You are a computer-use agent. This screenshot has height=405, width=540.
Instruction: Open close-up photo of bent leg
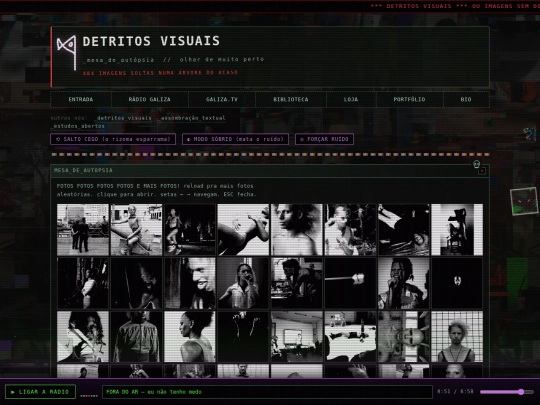pos(243,230)
